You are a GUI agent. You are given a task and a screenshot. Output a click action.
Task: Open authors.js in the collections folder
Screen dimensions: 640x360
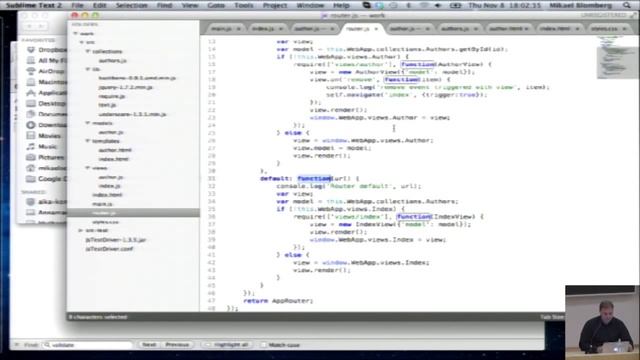coord(113,60)
